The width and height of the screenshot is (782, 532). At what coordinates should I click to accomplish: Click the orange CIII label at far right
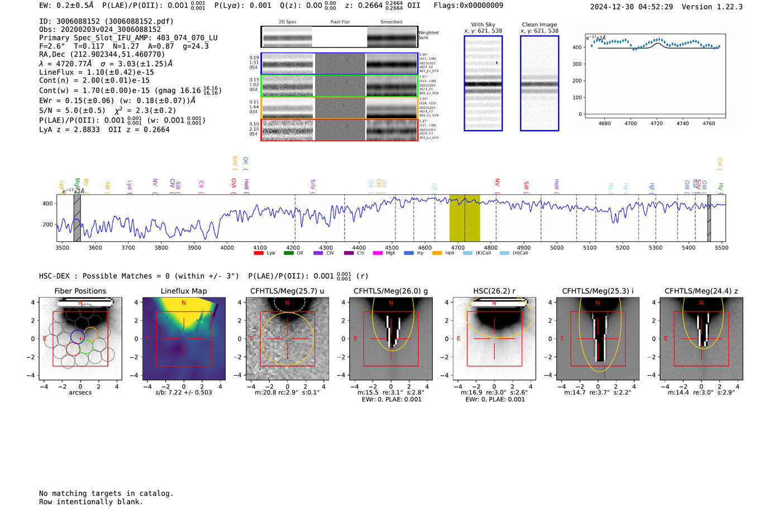(719, 164)
